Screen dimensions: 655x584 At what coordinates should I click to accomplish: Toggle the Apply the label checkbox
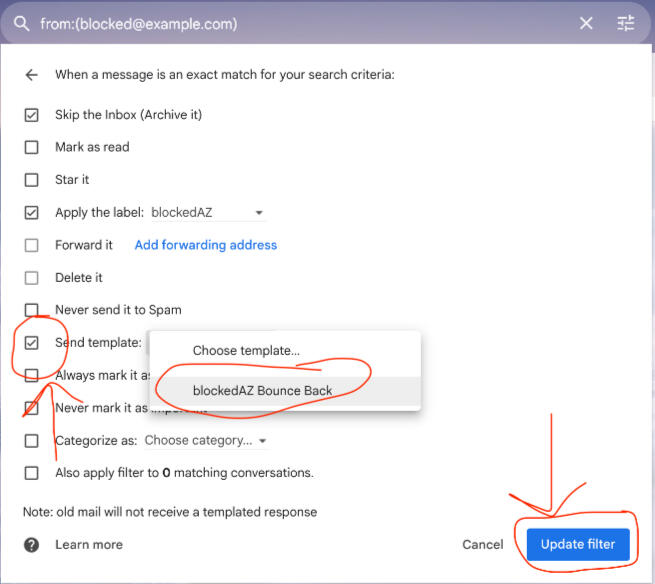32,213
